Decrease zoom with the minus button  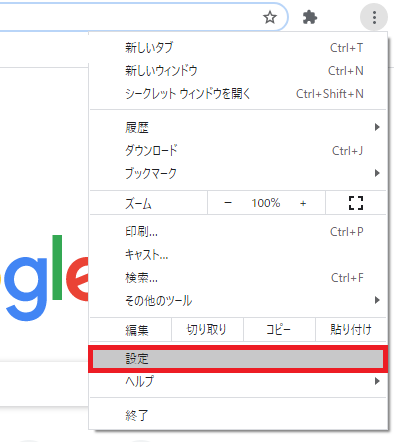click(228, 203)
